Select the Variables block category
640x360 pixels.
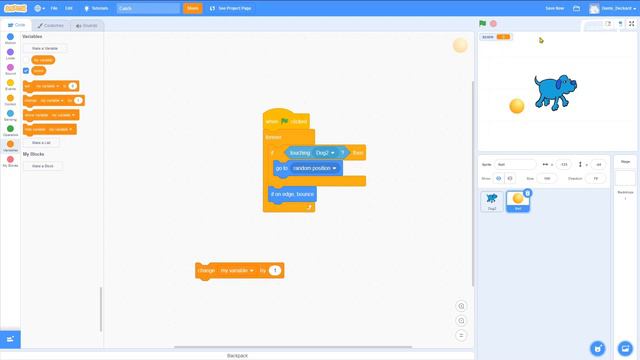pos(10,146)
